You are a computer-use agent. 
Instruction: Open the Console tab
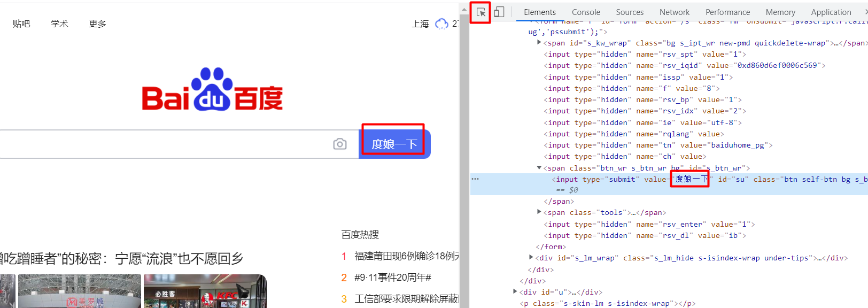point(586,12)
